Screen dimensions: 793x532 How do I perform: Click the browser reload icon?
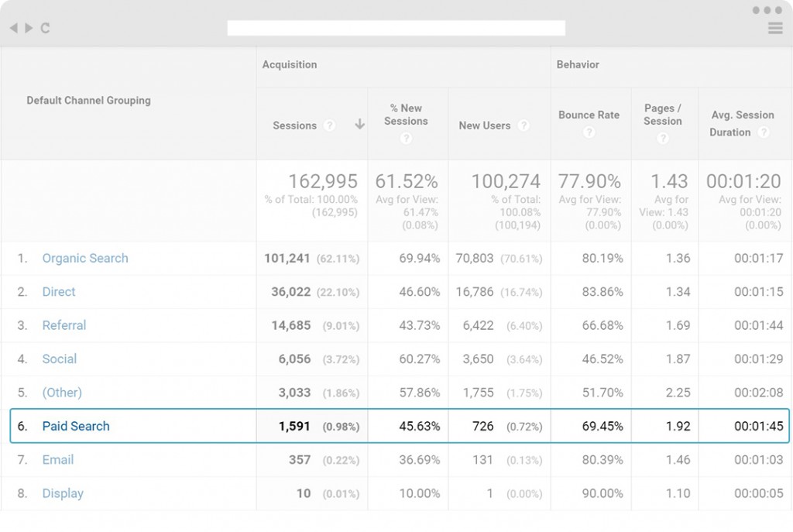(x=45, y=29)
